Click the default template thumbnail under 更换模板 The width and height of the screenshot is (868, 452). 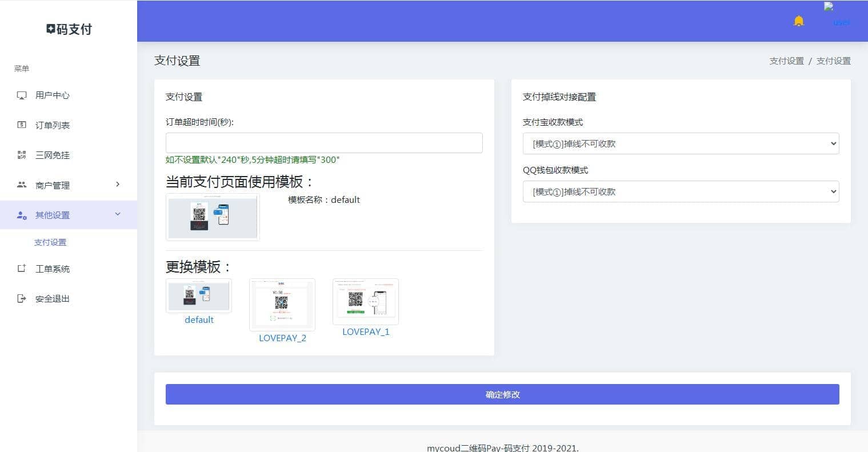[199, 295]
